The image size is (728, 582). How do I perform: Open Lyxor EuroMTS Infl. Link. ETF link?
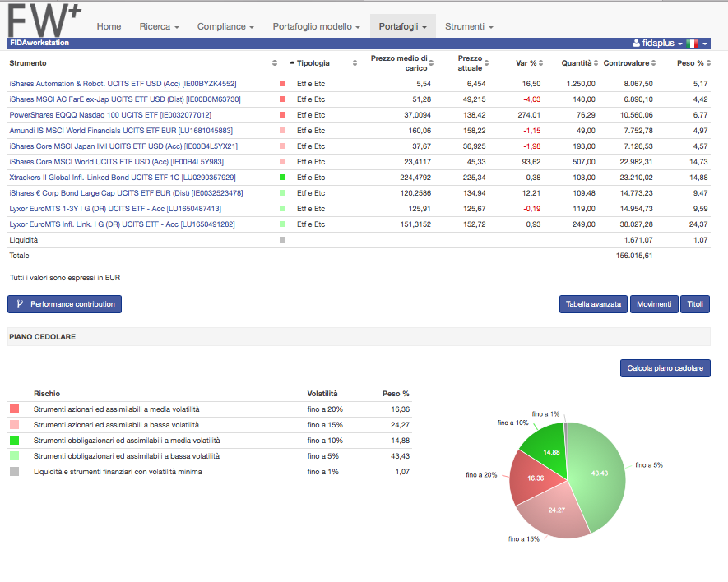[x=122, y=224]
